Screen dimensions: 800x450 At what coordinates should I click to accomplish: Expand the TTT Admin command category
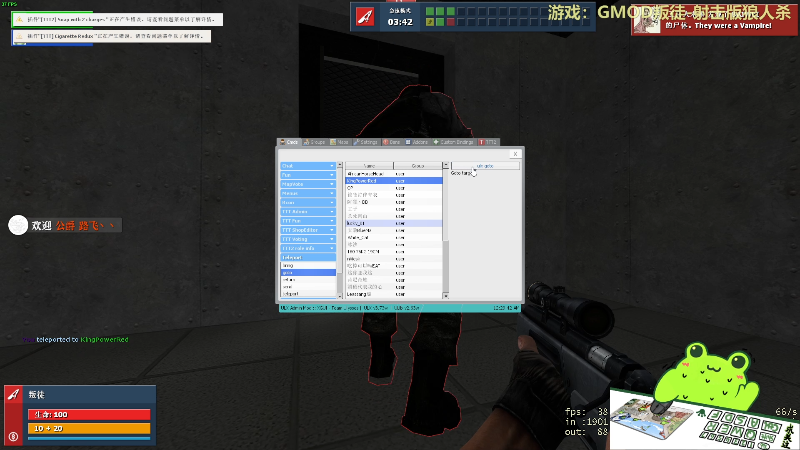click(x=308, y=212)
